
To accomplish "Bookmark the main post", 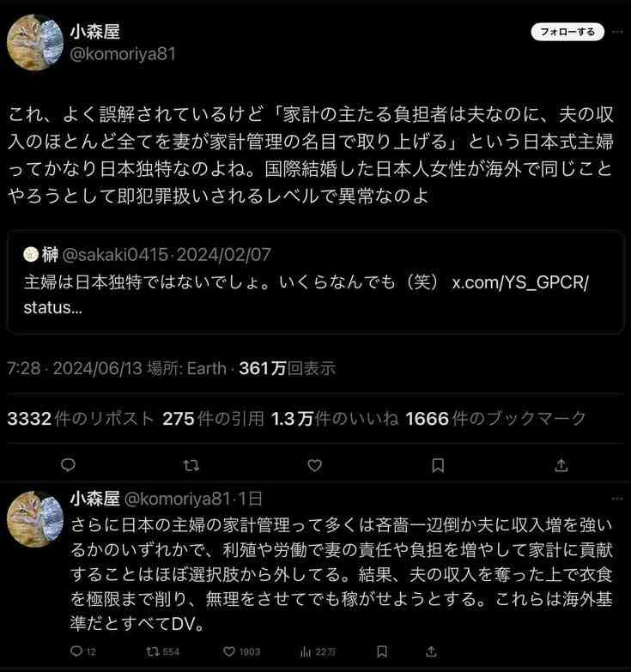I will [438, 465].
